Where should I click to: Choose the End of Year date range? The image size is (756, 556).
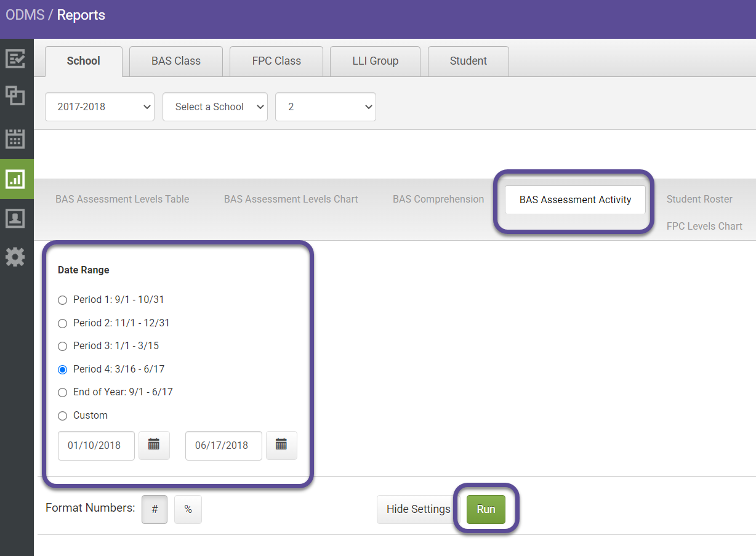62,392
